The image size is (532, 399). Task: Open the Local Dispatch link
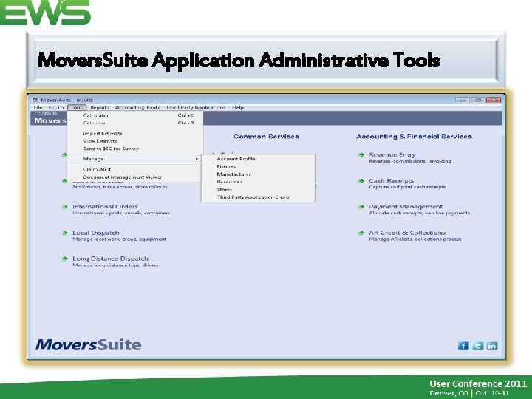(x=96, y=233)
